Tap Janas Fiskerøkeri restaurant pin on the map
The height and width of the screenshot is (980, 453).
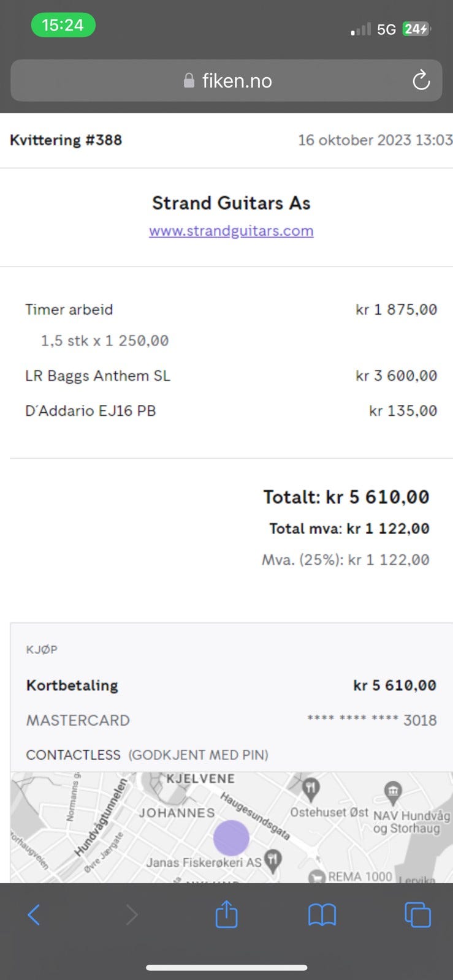pos(273,860)
